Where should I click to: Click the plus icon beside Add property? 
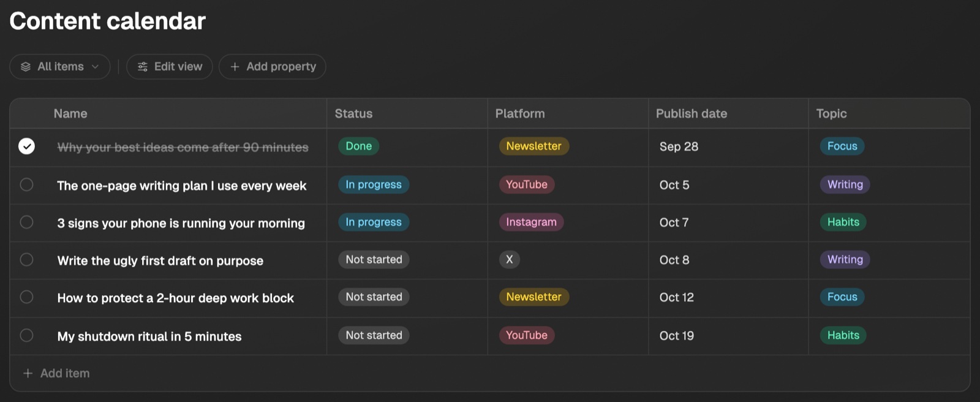point(235,67)
